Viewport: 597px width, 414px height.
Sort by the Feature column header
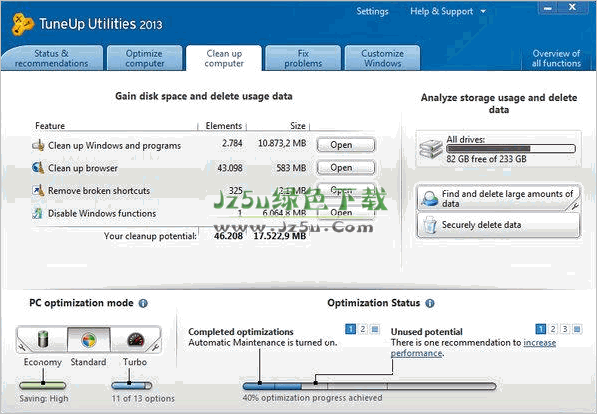pos(50,126)
